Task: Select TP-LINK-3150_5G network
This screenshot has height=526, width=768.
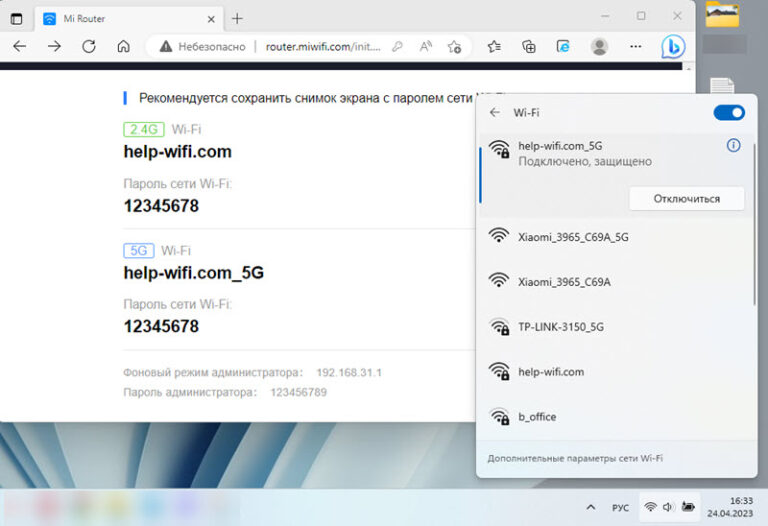Action: (x=614, y=327)
